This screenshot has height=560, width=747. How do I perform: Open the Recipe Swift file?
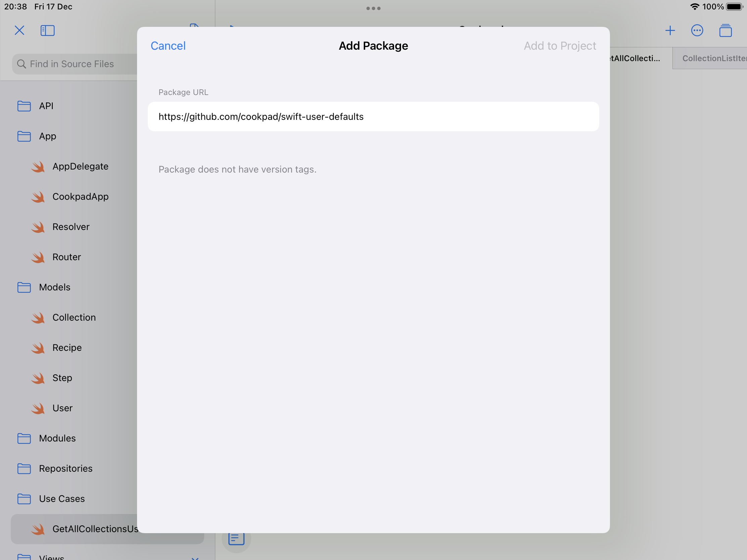pos(67,348)
